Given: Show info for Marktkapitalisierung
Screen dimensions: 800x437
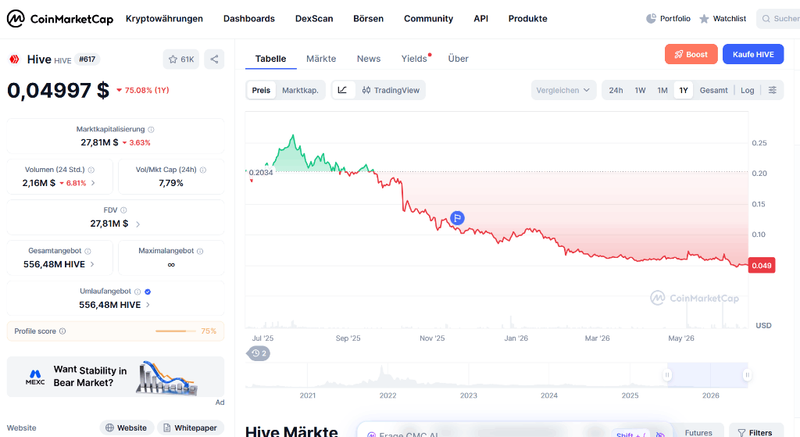Looking at the screenshot, I should (x=151, y=130).
